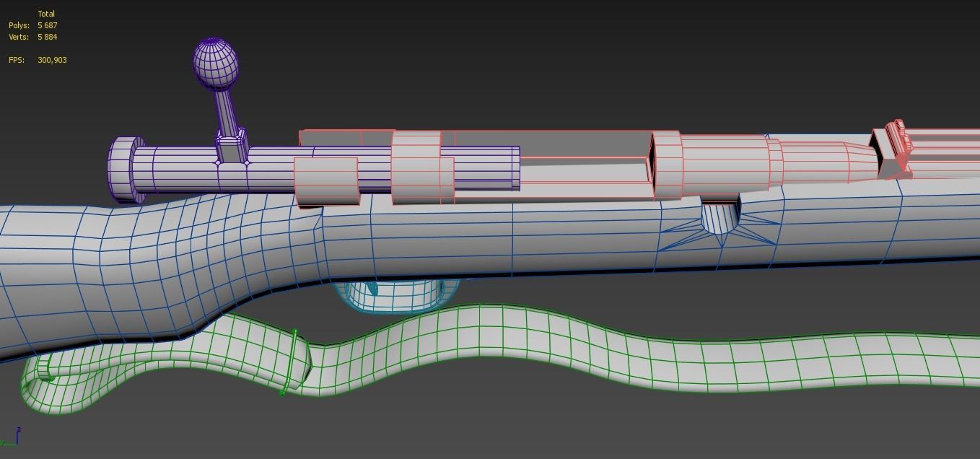The height and width of the screenshot is (459, 980).
Task: Click the viewport axis tripod gizmo
Action: point(12,437)
